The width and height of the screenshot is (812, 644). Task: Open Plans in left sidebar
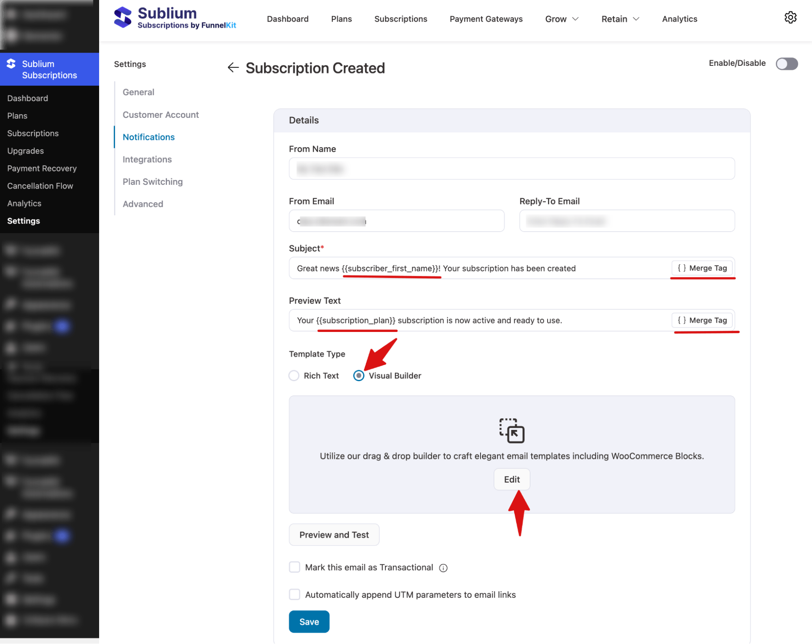(x=17, y=116)
